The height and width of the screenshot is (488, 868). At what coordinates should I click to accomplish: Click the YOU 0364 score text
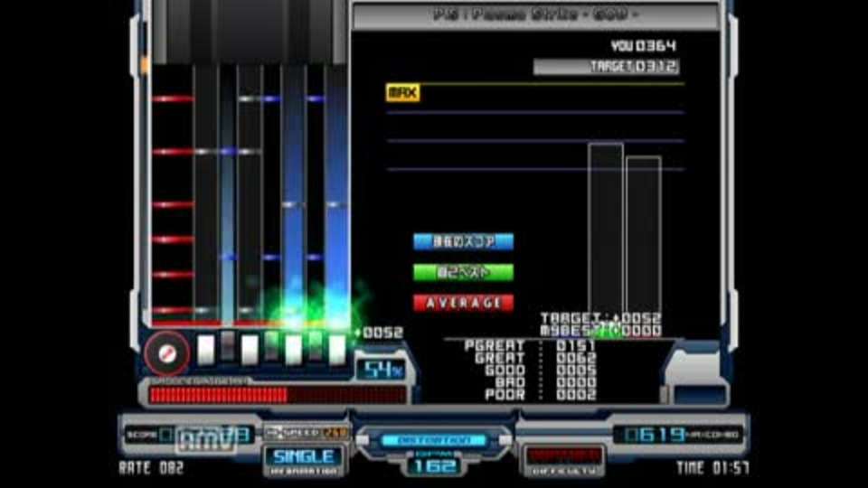(643, 46)
